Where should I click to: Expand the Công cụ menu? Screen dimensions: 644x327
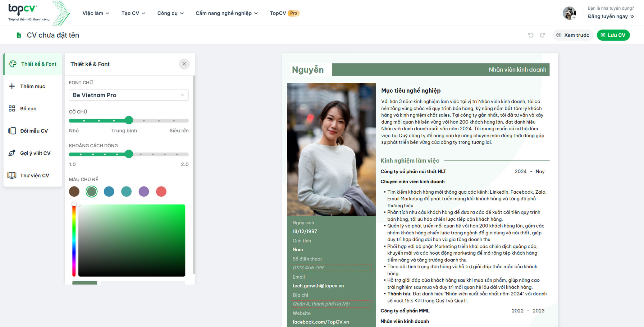click(x=170, y=13)
